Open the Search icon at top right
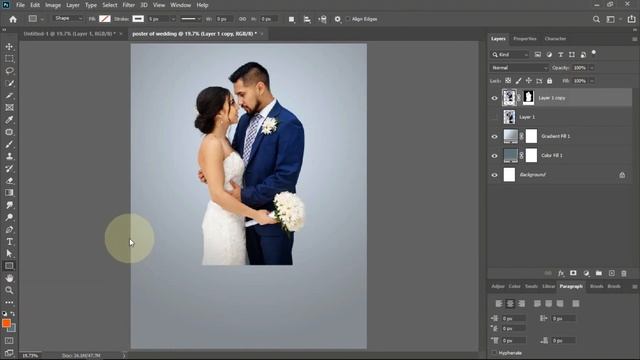640x360 pixels. 596,19
